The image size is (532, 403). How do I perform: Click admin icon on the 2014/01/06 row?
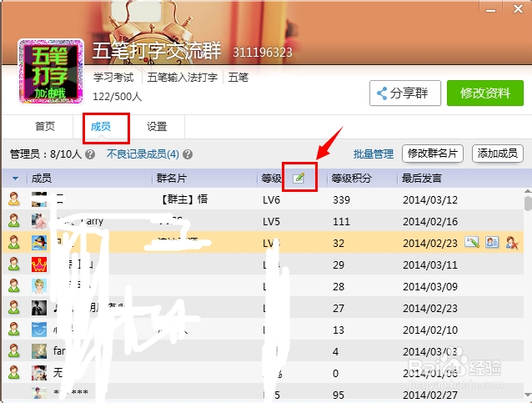coord(14,373)
